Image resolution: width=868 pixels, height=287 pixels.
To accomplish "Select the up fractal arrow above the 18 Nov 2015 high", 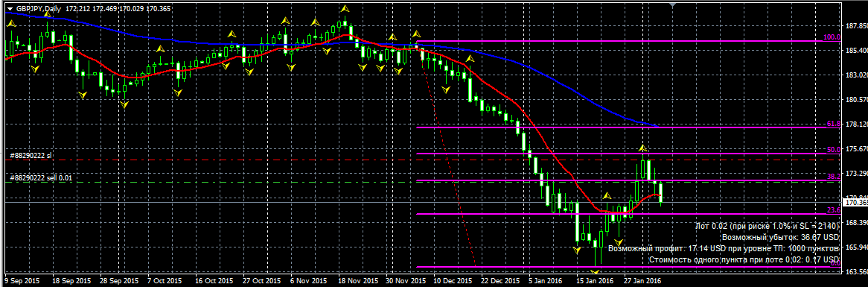I will coord(345,9).
